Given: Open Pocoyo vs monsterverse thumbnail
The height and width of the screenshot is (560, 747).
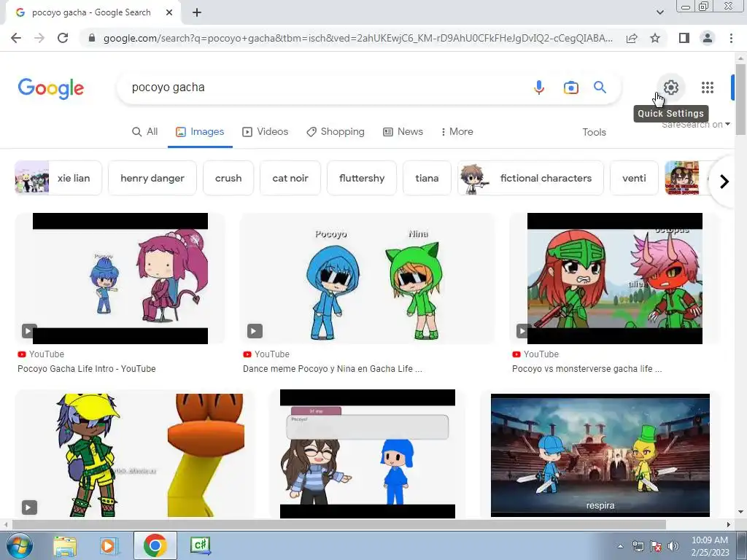Looking at the screenshot, I should (614, 279).
